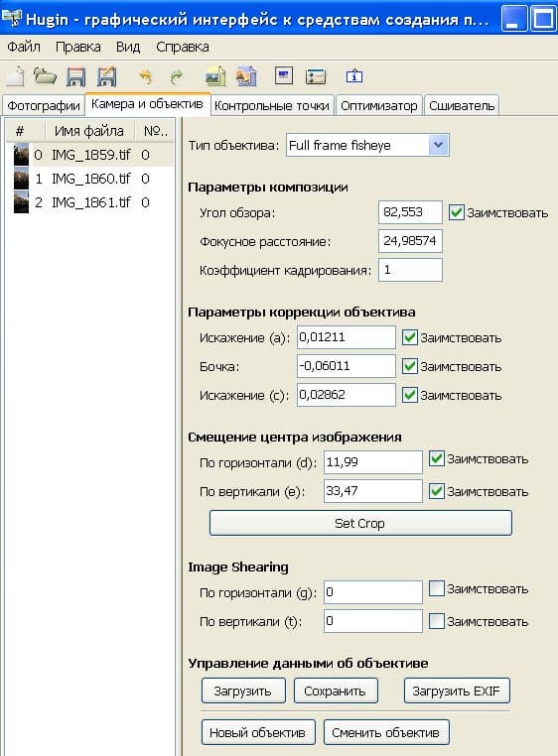The height and width of the screenshot is (756, 558).
Task: Save project using first floppy disk icon
Action: tap(75, 76)
